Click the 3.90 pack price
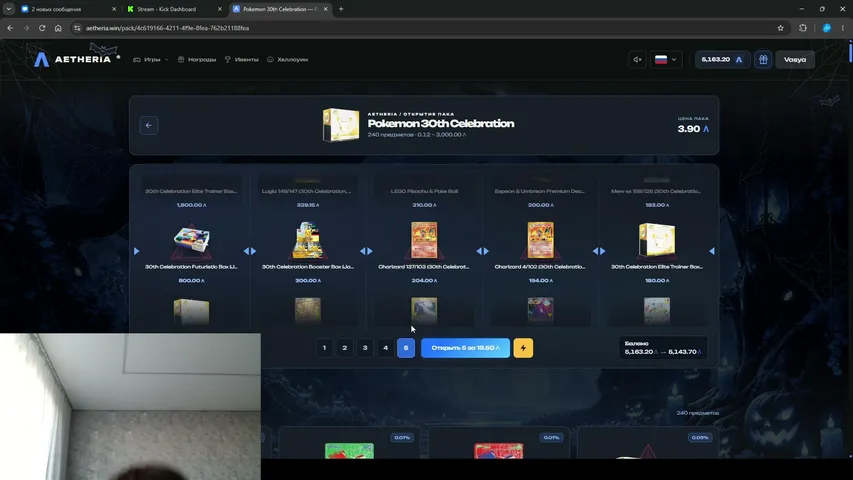This screenshot has width=853, height=480. coord(693,129)
